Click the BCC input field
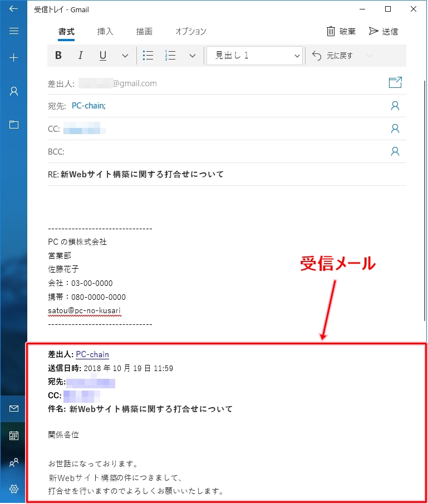Viewport: 428px width, 504px height. [223, 151]
